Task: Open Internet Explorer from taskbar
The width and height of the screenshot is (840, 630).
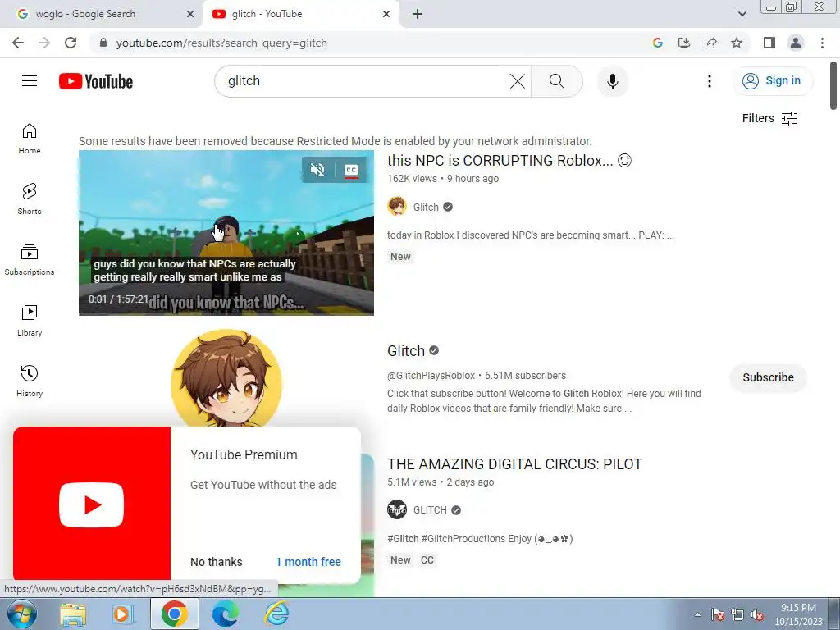Action: (277, 614)
